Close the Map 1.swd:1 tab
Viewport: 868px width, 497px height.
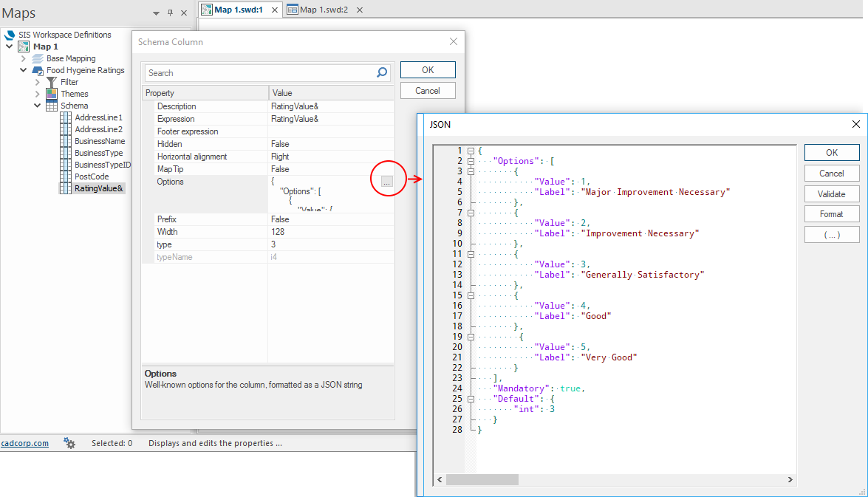click(275, 10)
